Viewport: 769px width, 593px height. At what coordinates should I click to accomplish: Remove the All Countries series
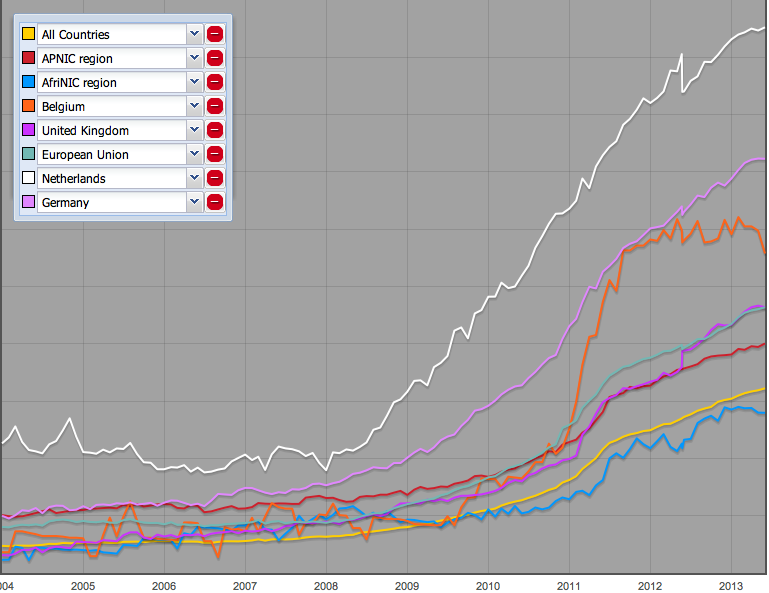click(215, 34)
